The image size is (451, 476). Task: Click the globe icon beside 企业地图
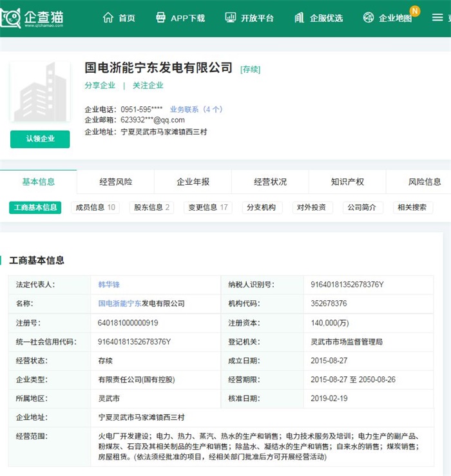tap(369, 17)
